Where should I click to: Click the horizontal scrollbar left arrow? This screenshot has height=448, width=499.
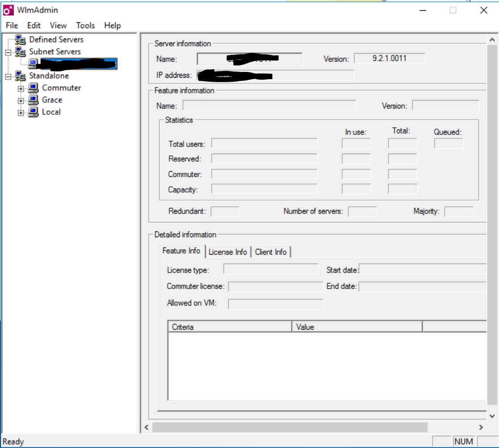pyautogui.click(x=146, y=427)
